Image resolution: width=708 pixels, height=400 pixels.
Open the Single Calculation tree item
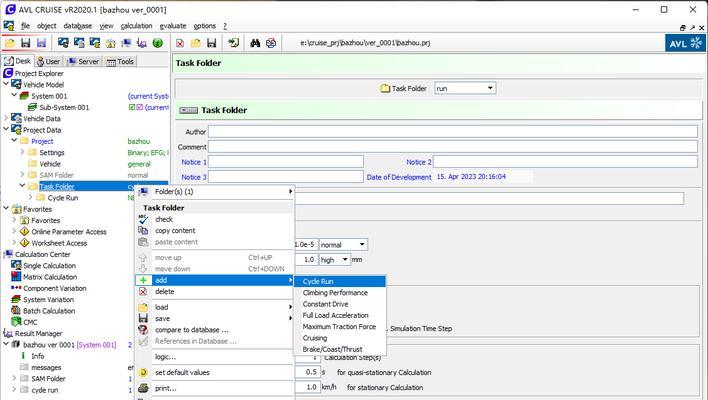click(x=49, y=265)
